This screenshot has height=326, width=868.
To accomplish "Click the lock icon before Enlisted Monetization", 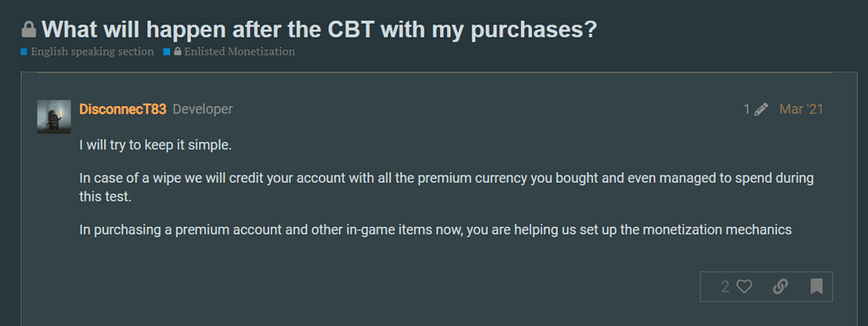I will point(178,51).
